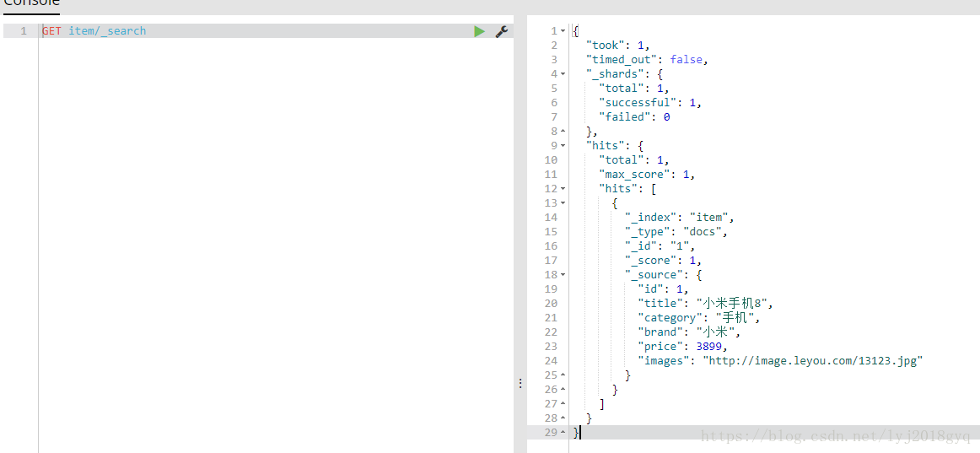
Task: Collapse the outer "hits": { block
Action: click(563, 146)
